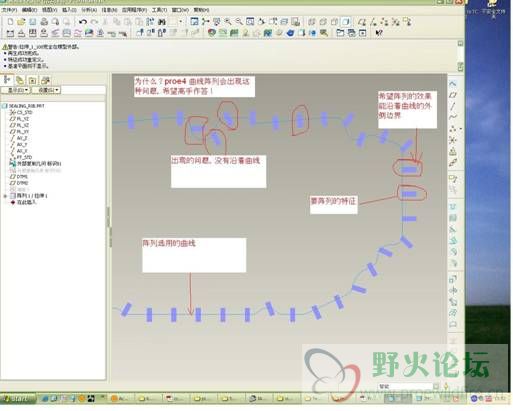513x411 pixels.
Task: Toggle datum axes display icon
Action: (x=373, y=22)
